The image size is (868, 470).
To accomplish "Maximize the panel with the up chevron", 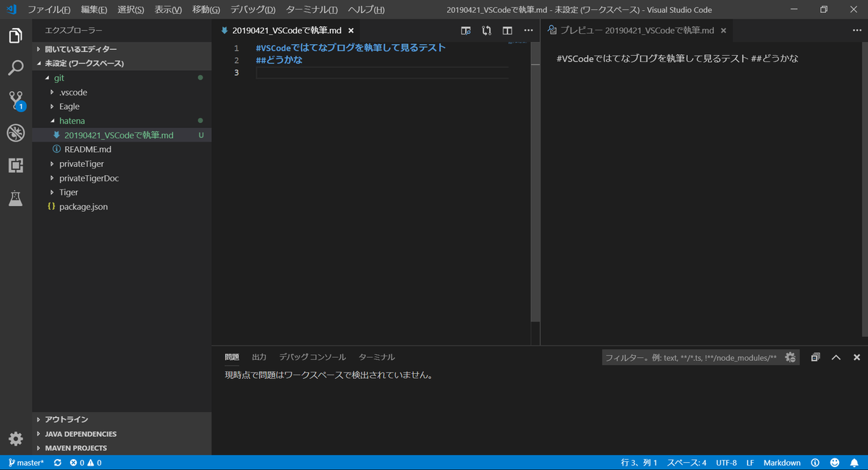I will click(835, 357).
